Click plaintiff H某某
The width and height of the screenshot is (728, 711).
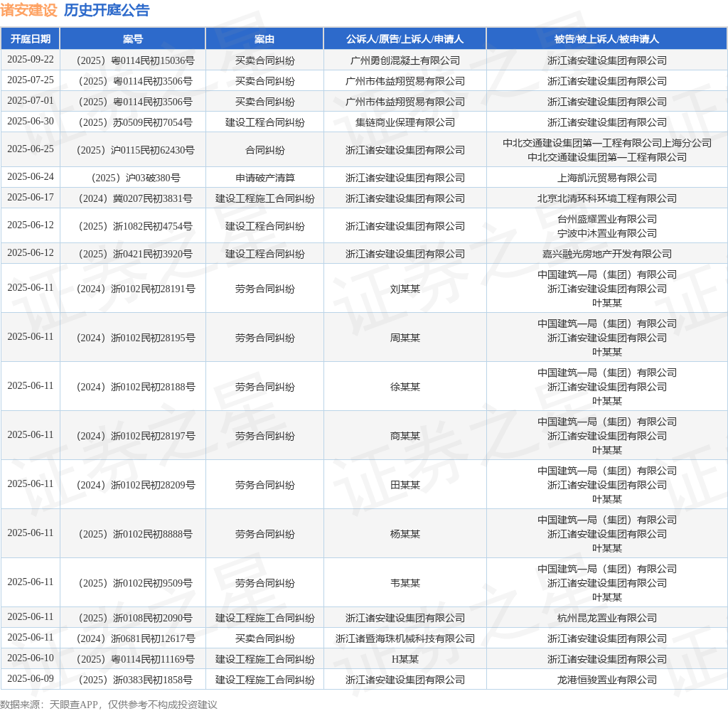pyautogui.click(x=405, y=659)
